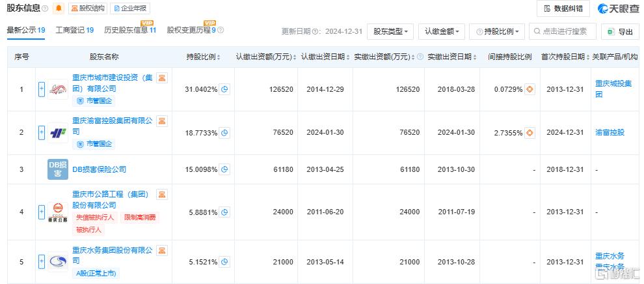Expand row 5 重庆水务集团 plus button
Viewport: 644px width, 284px height.
tap(42, 262)
